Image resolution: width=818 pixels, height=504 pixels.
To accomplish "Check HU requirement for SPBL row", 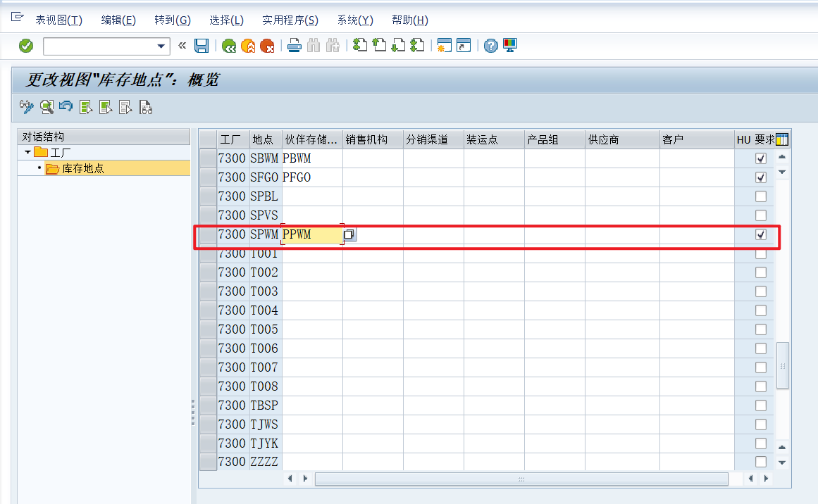I will [761, 196].
